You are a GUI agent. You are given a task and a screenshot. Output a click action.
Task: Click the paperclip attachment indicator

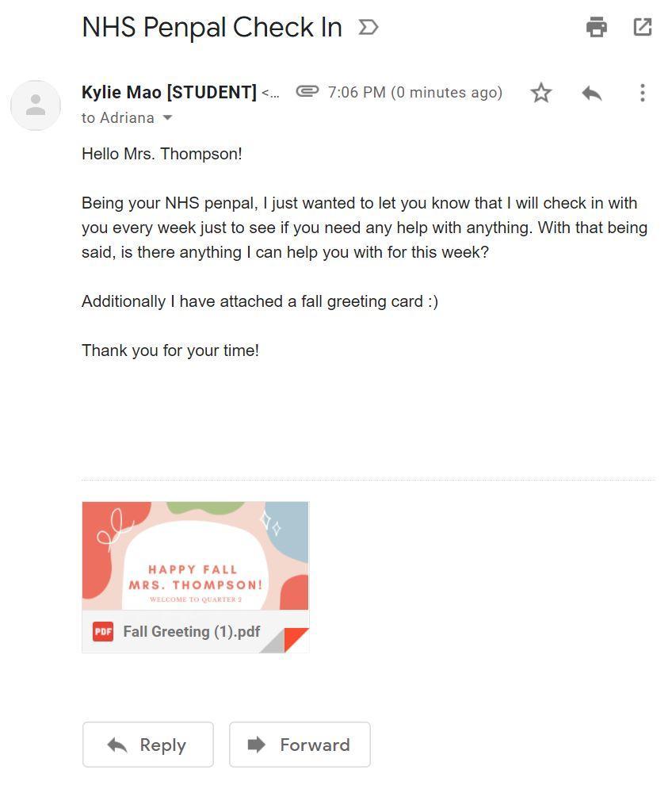[x=307, y=92]
